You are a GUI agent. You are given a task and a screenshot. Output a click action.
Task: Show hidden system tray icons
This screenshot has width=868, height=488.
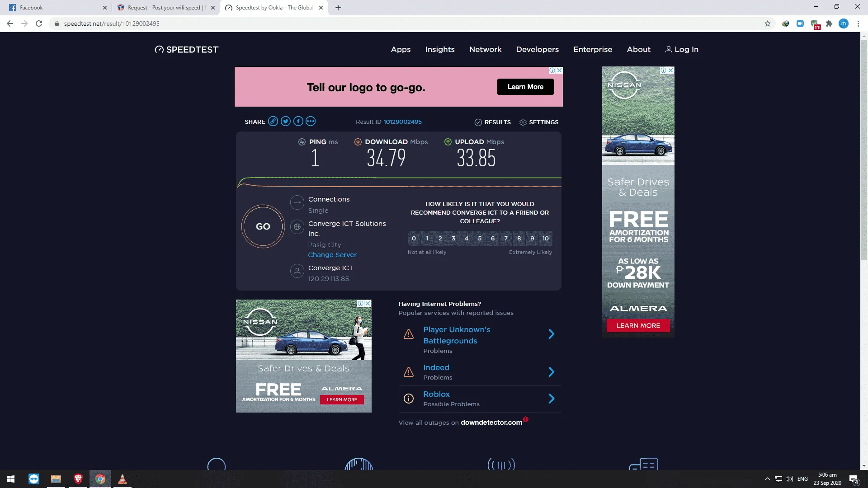click(x=767, y=479)
